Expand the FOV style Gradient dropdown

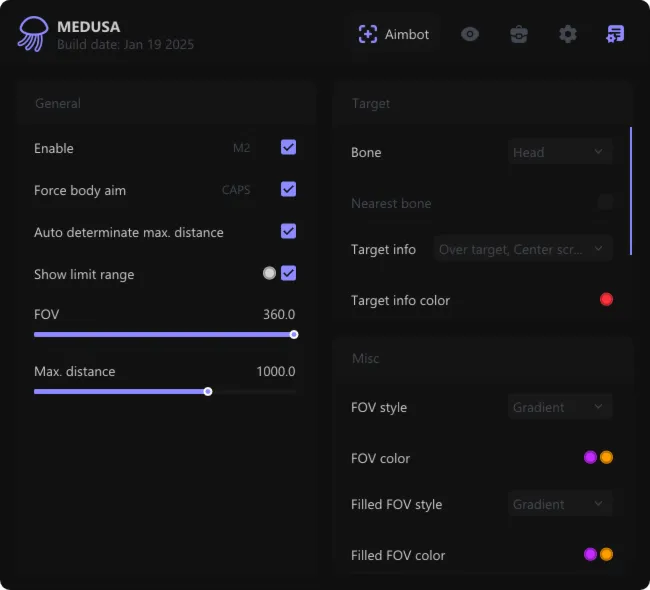click(560, 407)
